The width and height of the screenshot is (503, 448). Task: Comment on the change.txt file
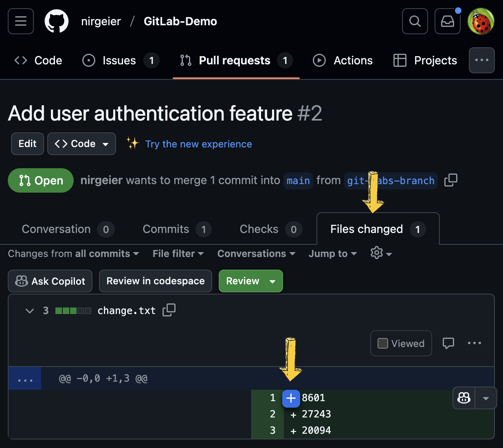click(448, 343)
